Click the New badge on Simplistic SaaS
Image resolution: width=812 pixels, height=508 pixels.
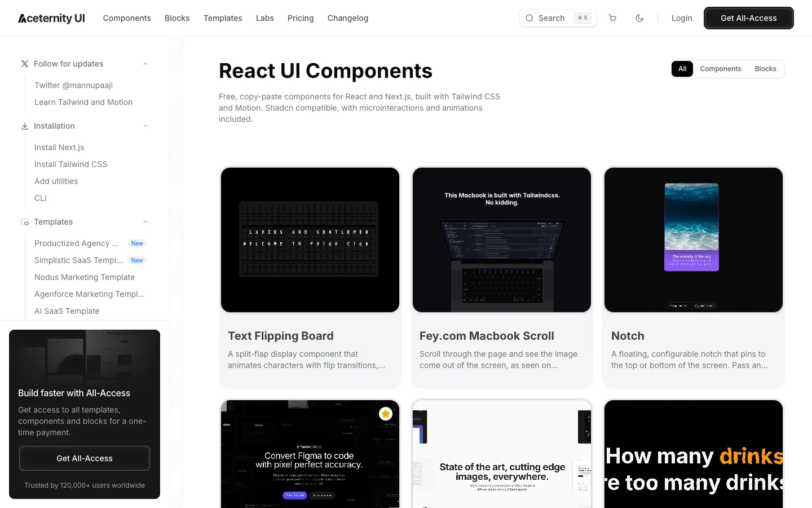click(137, 260)
